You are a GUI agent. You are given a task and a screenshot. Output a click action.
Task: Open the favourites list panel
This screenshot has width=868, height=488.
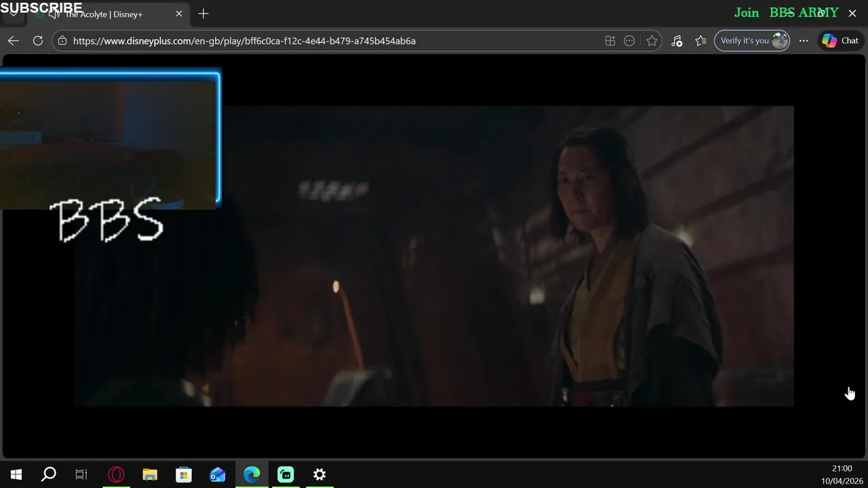(701, 41)
